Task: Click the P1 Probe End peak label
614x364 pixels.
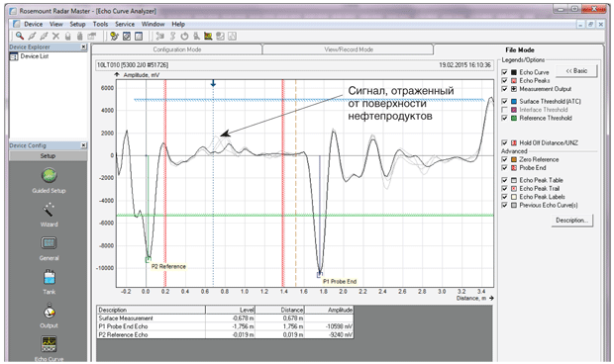Action: [340, 282]
